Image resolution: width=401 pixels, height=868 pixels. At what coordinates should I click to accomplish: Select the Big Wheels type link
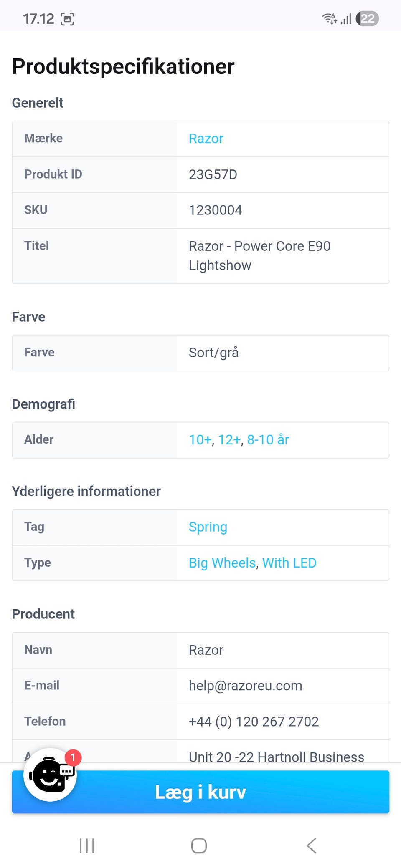(222, 563)
